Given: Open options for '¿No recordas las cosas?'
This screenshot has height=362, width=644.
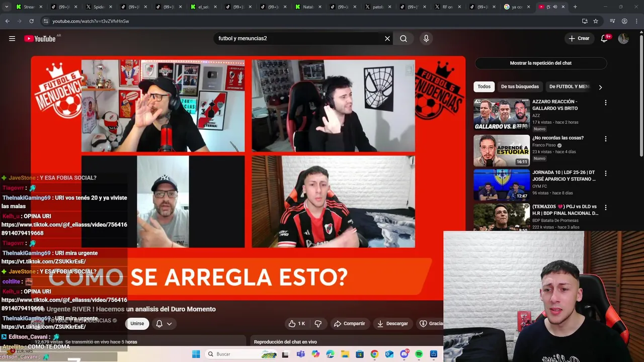Looking at the screenshot, I should coord(606,139).
